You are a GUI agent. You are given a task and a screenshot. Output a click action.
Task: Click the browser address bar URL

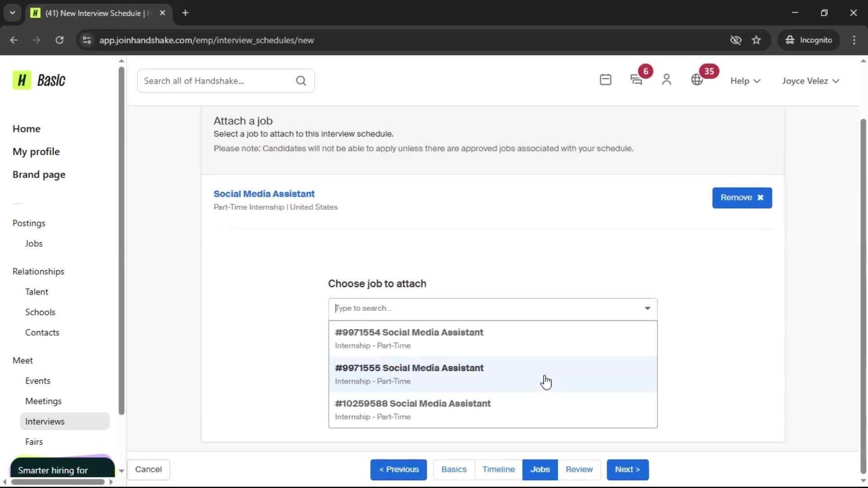[x=207, y=40]
